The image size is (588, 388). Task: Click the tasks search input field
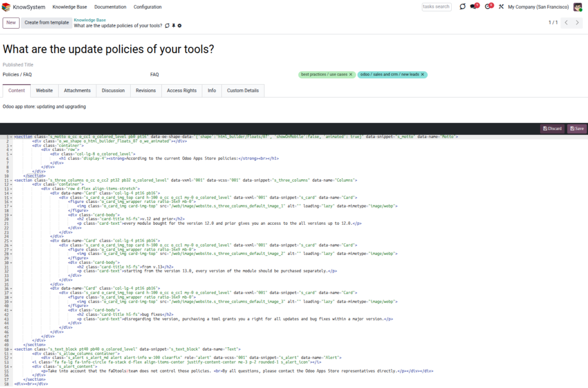(436, 7)
